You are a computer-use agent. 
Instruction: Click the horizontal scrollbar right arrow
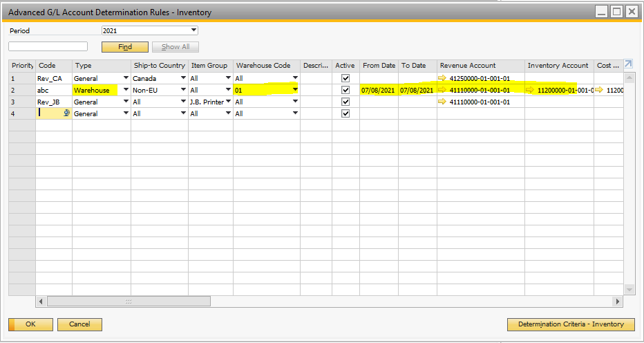(x=618, y=302)
